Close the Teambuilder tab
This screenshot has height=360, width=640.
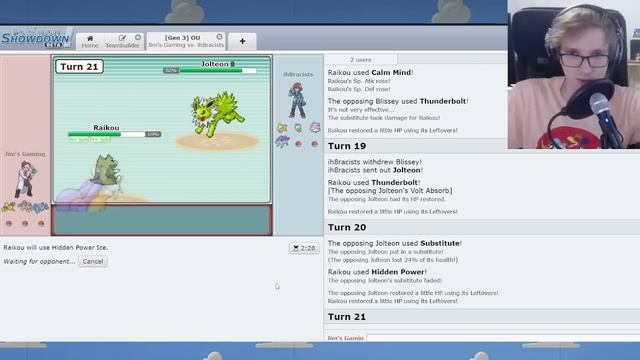point(138,37)
